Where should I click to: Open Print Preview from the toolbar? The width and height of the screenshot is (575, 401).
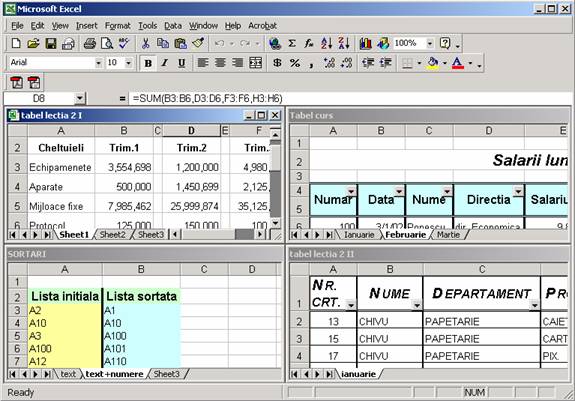(107, 44)
